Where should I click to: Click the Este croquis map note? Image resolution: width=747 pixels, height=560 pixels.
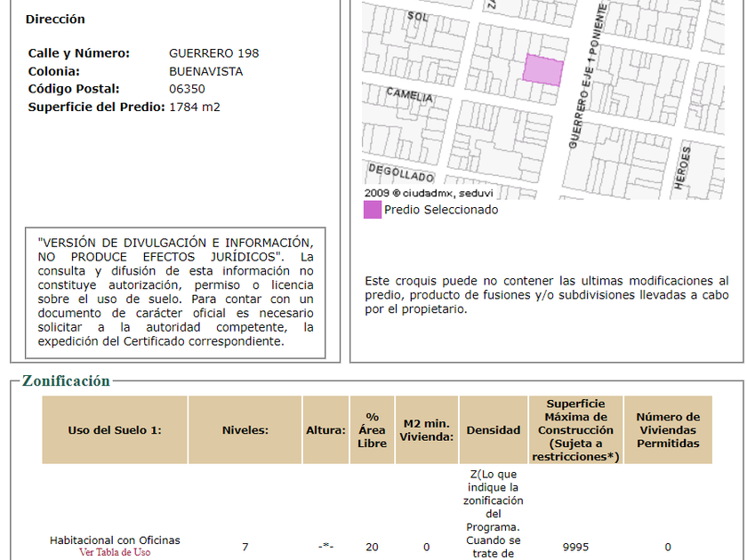[546, 295]
